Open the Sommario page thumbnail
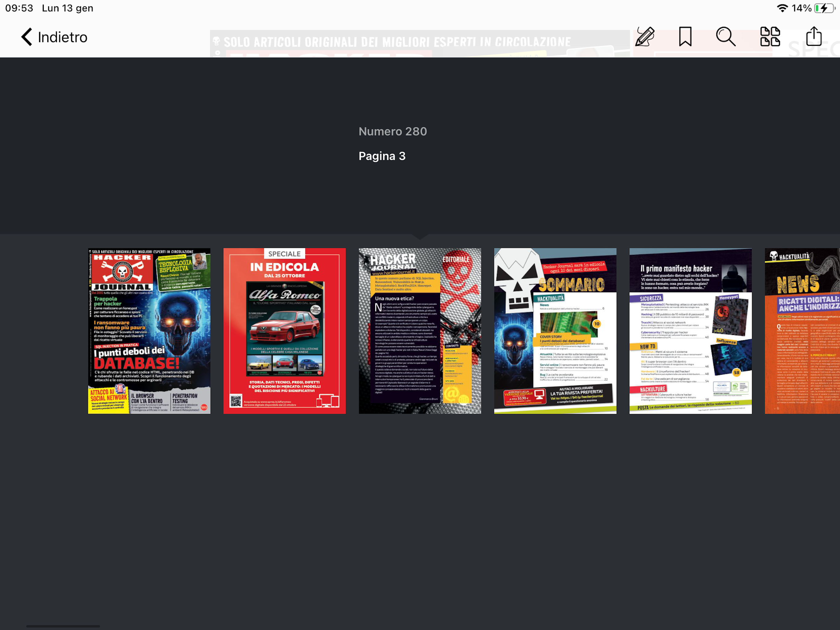 pos(555,331)
